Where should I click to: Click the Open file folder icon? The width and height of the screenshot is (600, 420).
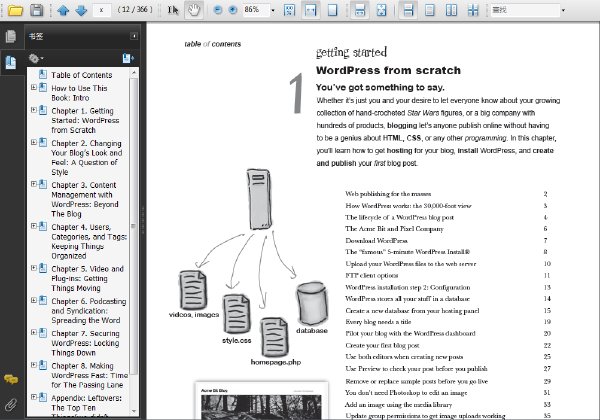click(15, 10)
